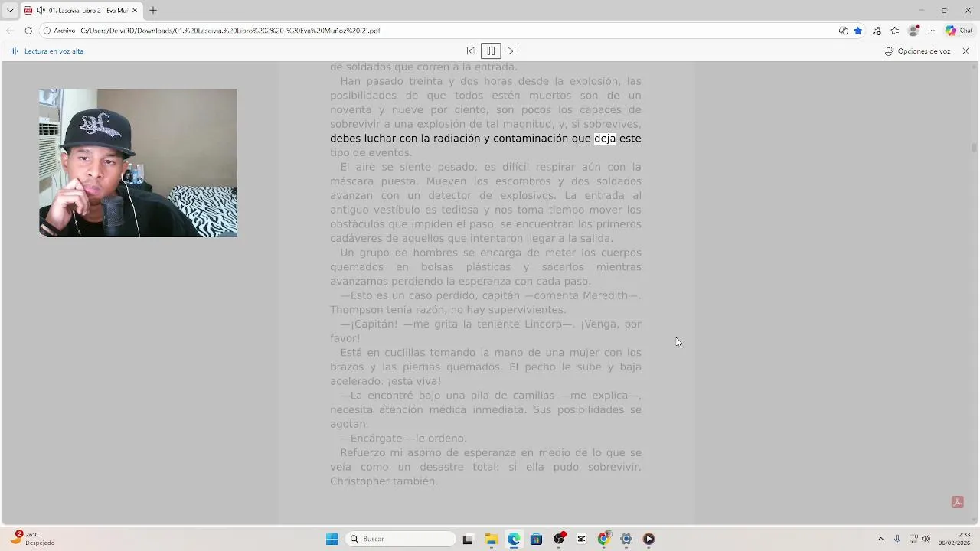980x551 pixels.
Task: Click the Adobe PDF icon at page corner
Action: 957,502
